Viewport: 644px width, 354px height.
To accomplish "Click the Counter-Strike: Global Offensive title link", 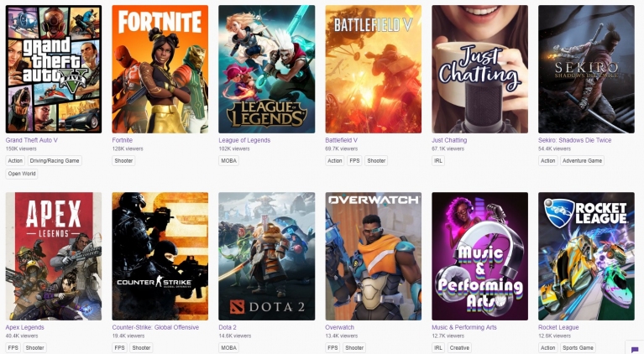I will 155,327.
